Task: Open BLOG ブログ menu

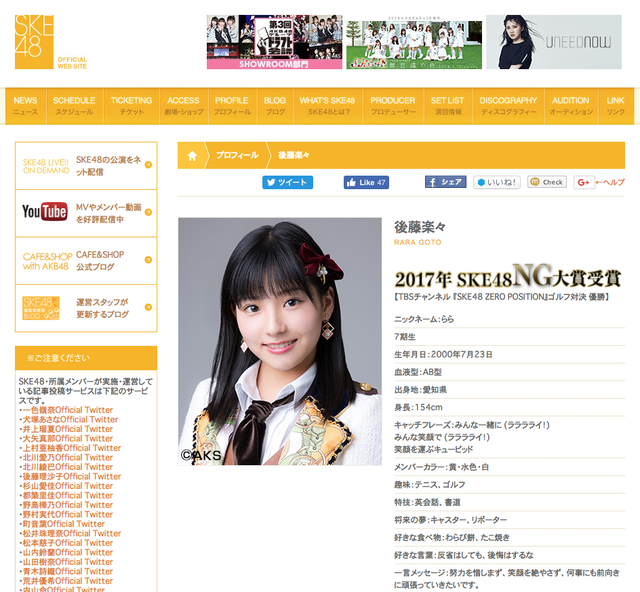Action: [275, 106]
